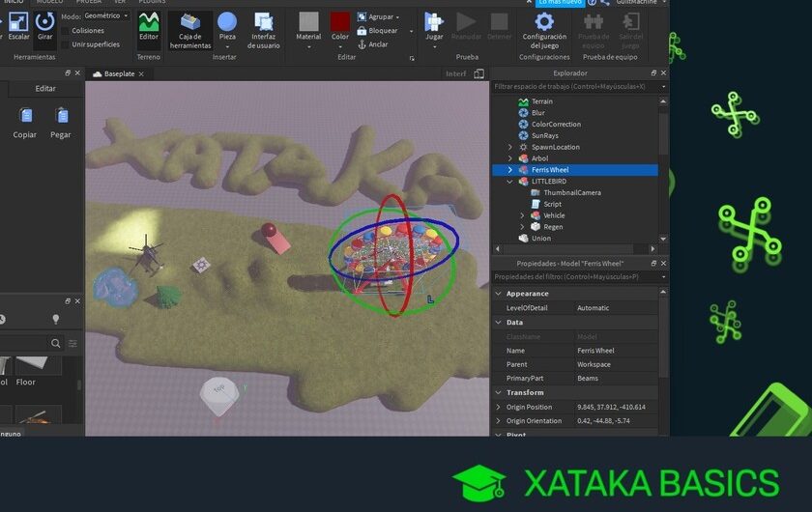The image size is (812, 512).
Task: Click the help question mark icon
Action: tap(592, 3)
